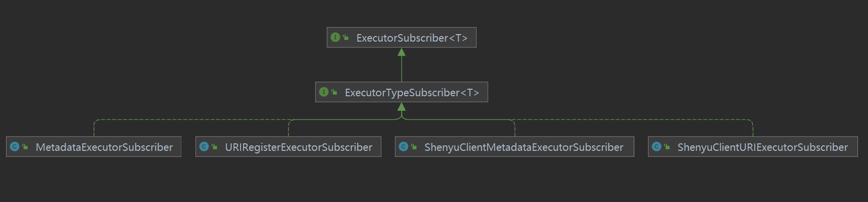
Task: Select the MetadataExecutorSubscriber class name
Action: pos(104,147)
